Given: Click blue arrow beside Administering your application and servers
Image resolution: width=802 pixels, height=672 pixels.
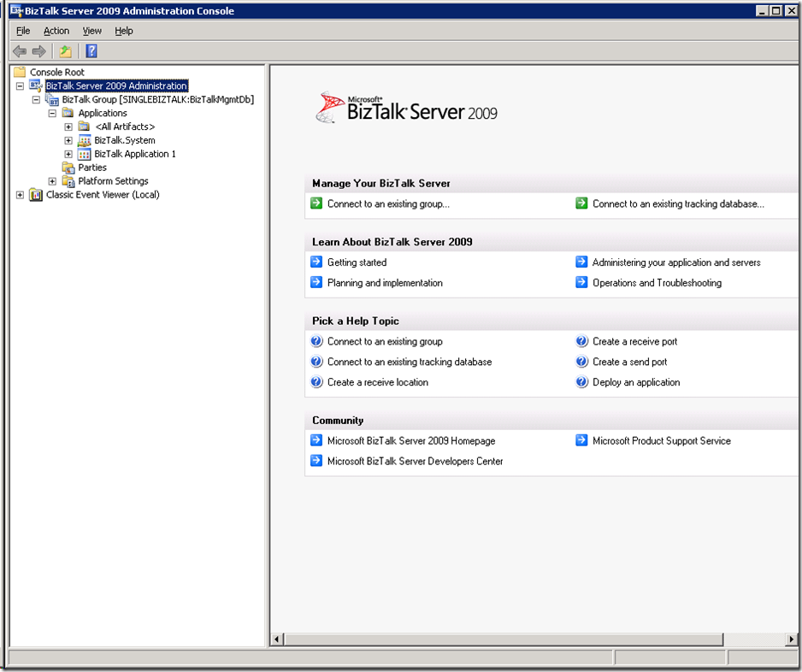Looking at the screenshot, I should [581, 262].
